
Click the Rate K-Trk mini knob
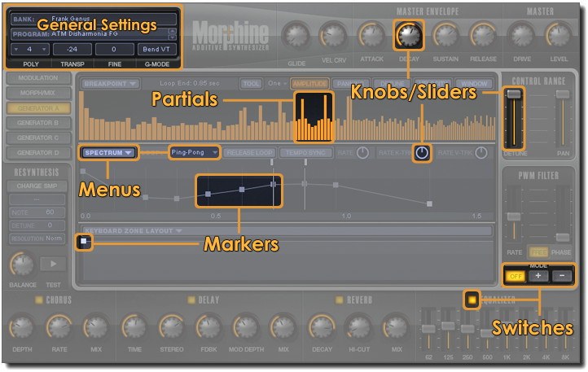421,152
